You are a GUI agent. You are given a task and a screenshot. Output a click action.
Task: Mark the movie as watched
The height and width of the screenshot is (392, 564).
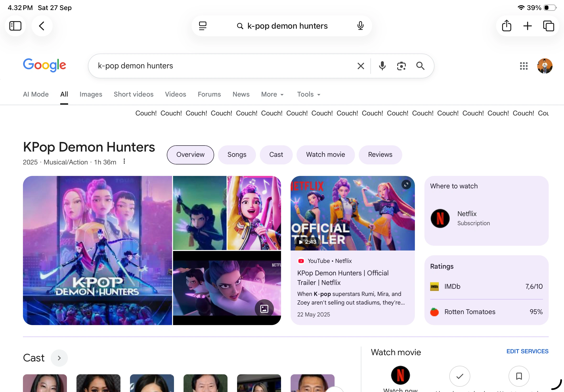coord(459,376)
